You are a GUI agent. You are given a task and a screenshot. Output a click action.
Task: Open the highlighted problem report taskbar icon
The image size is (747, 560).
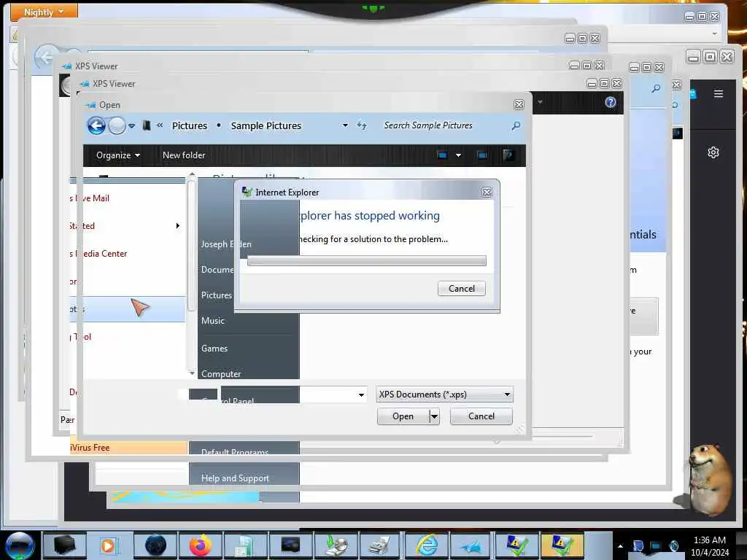[x=562, y=545]
